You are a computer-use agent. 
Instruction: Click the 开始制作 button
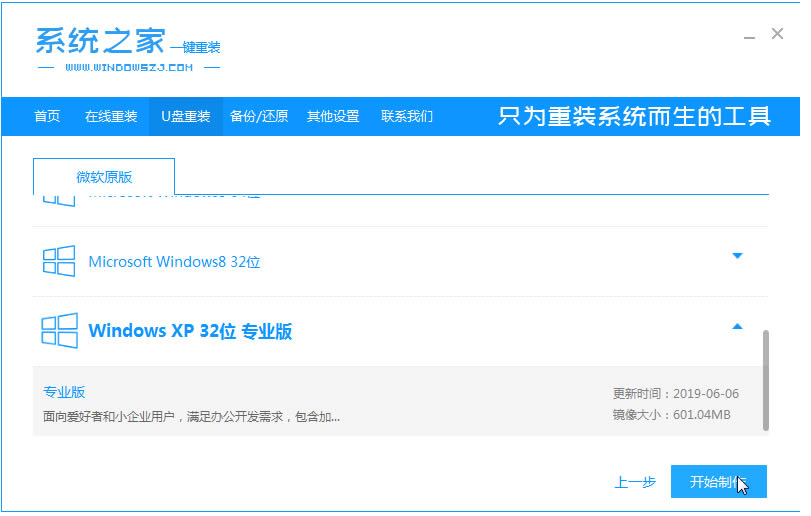point(718,481)
